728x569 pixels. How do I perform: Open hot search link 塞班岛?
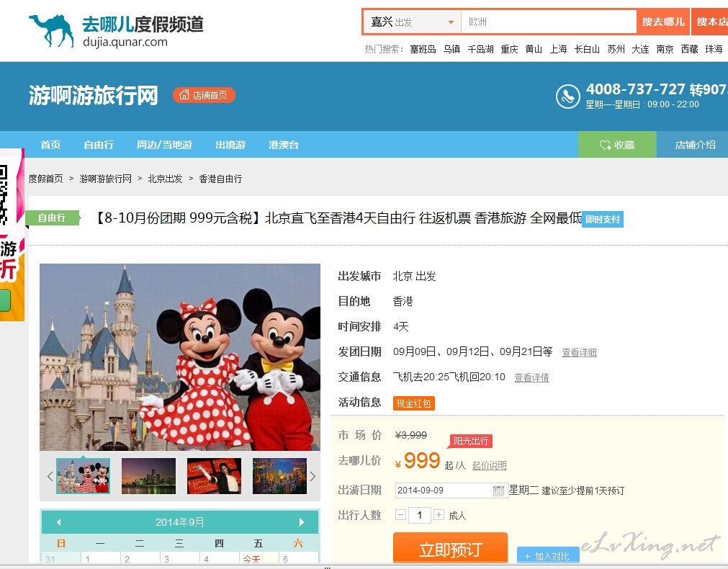tap(423, 49)
